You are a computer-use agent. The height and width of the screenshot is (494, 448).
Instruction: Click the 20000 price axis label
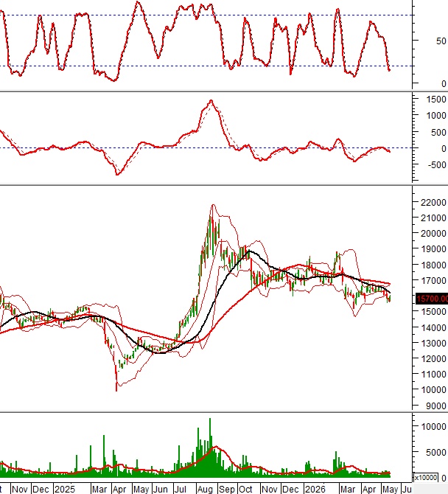click(x=433, y=234)
